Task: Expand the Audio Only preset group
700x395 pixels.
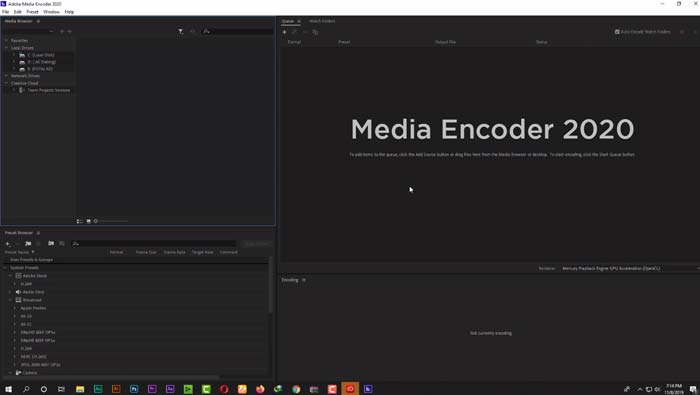Action: click(x=10, y=292)
